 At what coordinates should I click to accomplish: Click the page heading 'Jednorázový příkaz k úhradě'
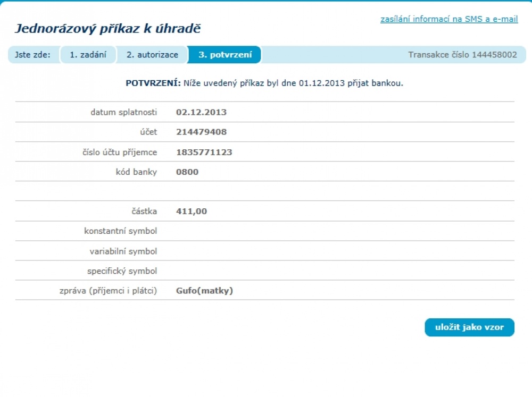coord(108,29)
